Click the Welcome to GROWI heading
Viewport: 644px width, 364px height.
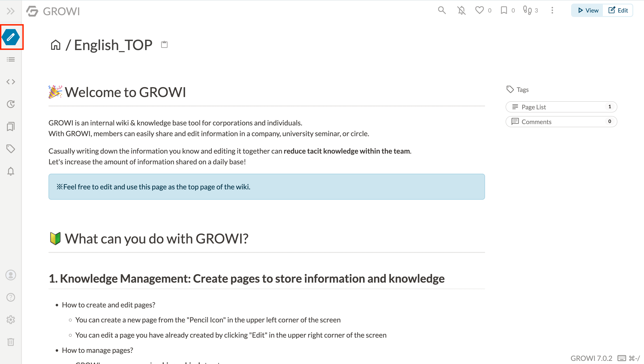tap(117, 92)
